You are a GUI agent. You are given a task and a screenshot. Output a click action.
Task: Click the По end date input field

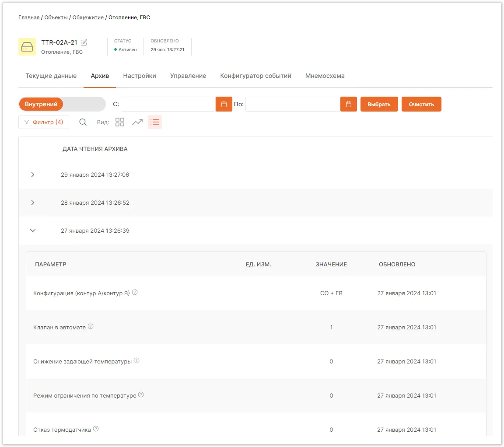pos(293,104)
